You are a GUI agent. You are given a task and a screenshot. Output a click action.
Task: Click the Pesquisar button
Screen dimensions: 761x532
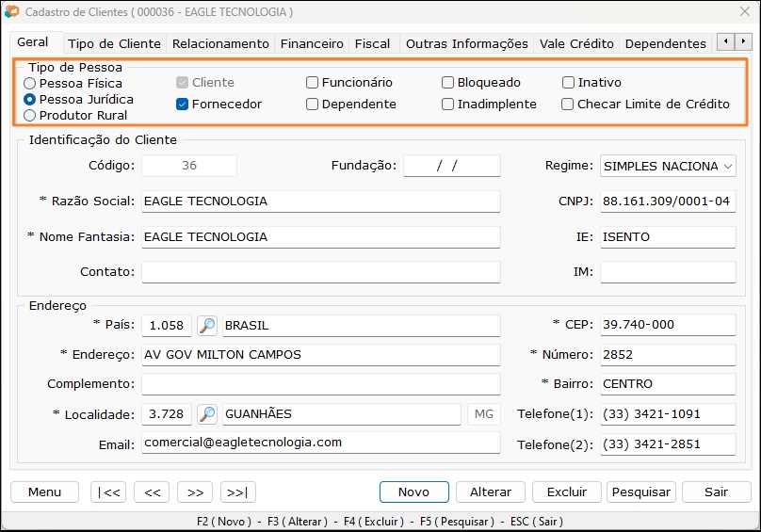point(641,492)
